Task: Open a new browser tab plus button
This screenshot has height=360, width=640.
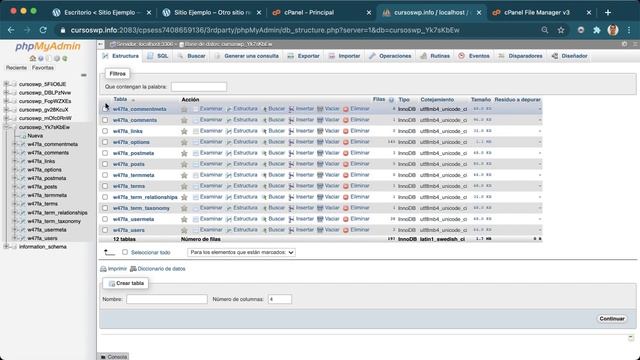Action: click(608, 13)
